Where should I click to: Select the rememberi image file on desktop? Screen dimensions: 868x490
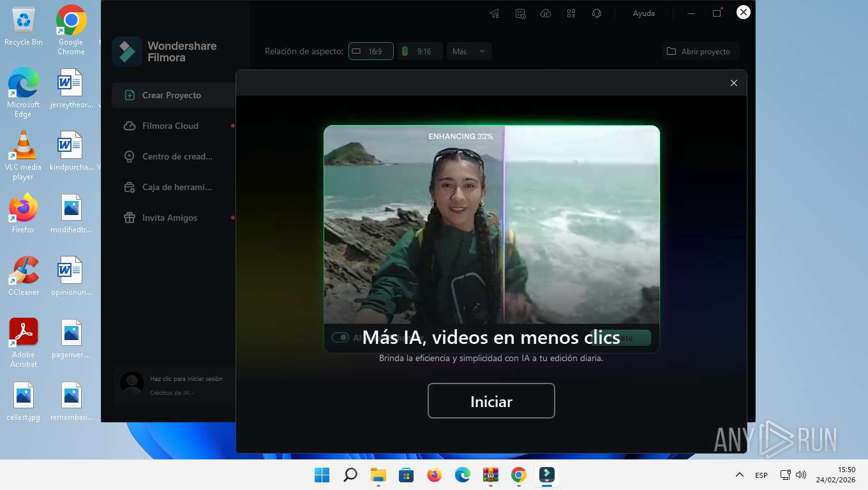coord(71,401)
